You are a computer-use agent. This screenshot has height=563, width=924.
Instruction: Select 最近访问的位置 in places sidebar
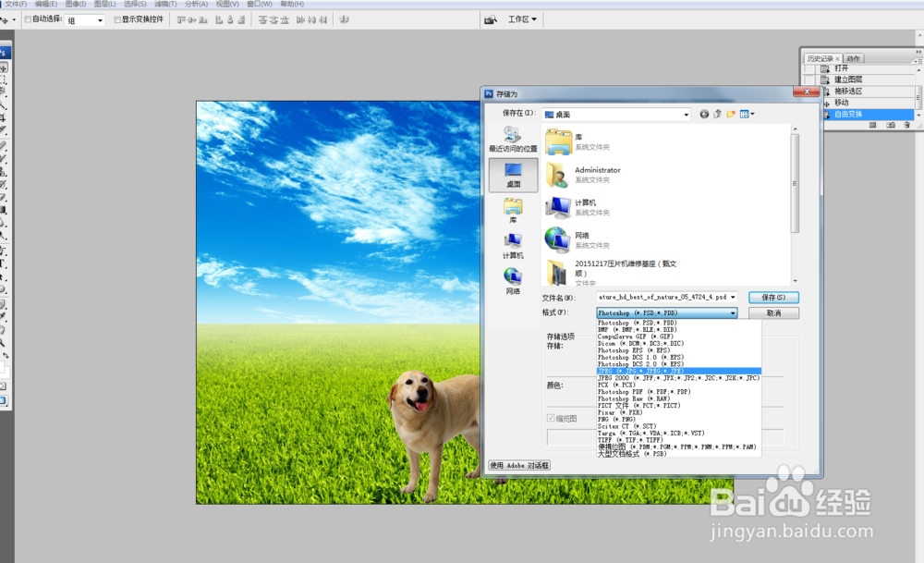coord(512,139)
